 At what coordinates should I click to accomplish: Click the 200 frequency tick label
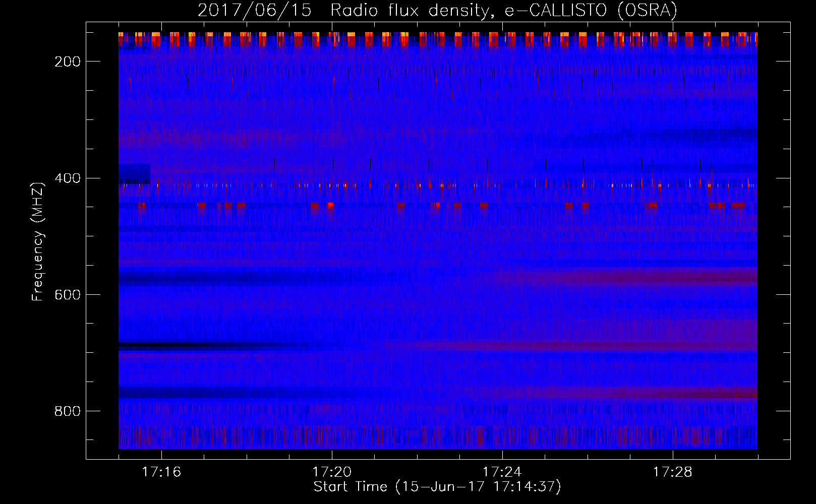point(67,61)
